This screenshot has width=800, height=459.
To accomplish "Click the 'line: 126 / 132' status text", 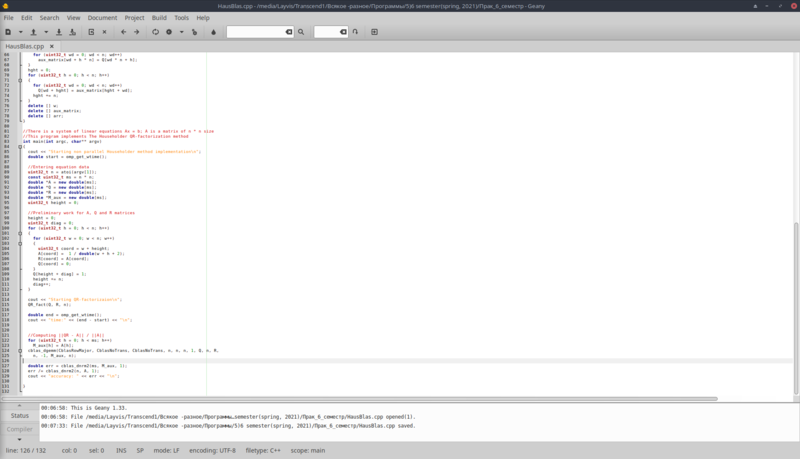I will click(26, 450).
